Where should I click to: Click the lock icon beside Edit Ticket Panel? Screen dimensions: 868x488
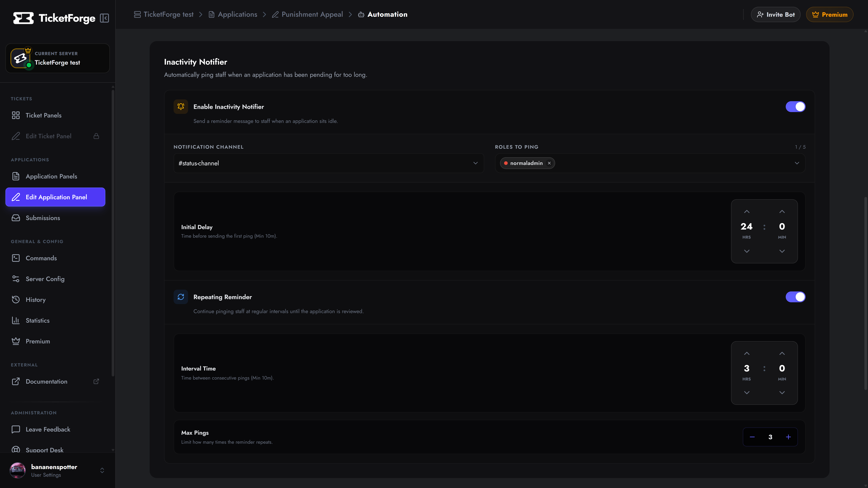[x=96, y=136]
